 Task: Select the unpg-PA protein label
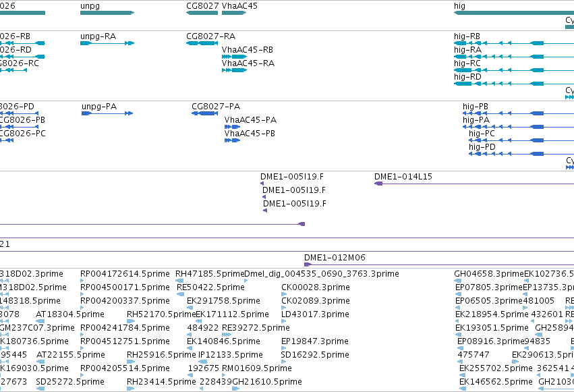(99, 107)
